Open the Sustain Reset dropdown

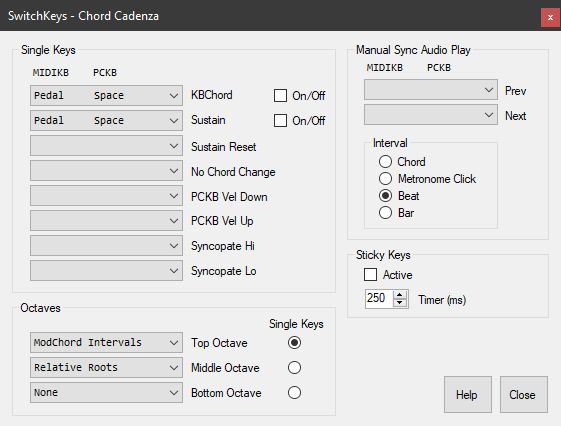106,146
